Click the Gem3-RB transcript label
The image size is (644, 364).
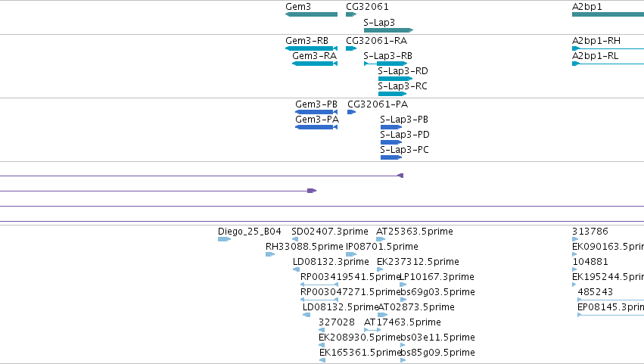(306, 41)
